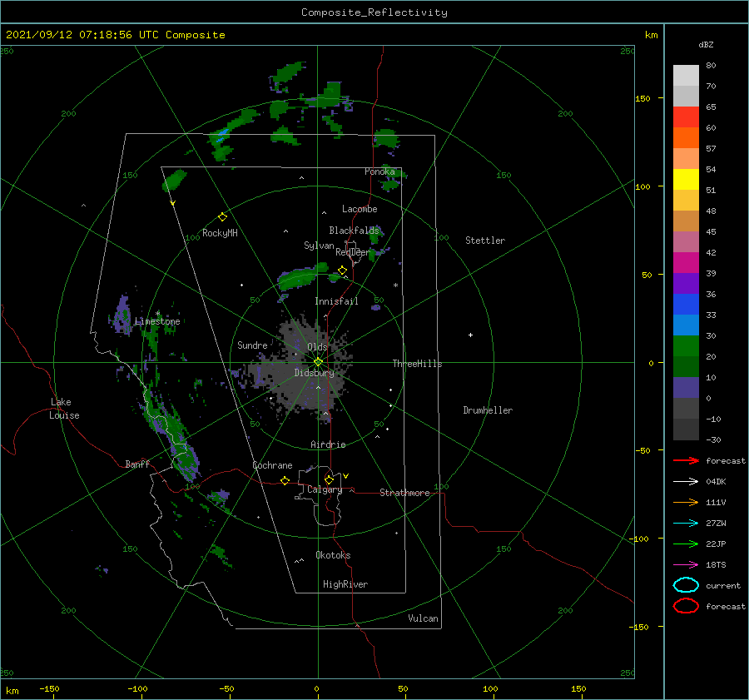Click the 'Drumheller' city label
This screenshot has width=749, height=700.
point(488,410)
